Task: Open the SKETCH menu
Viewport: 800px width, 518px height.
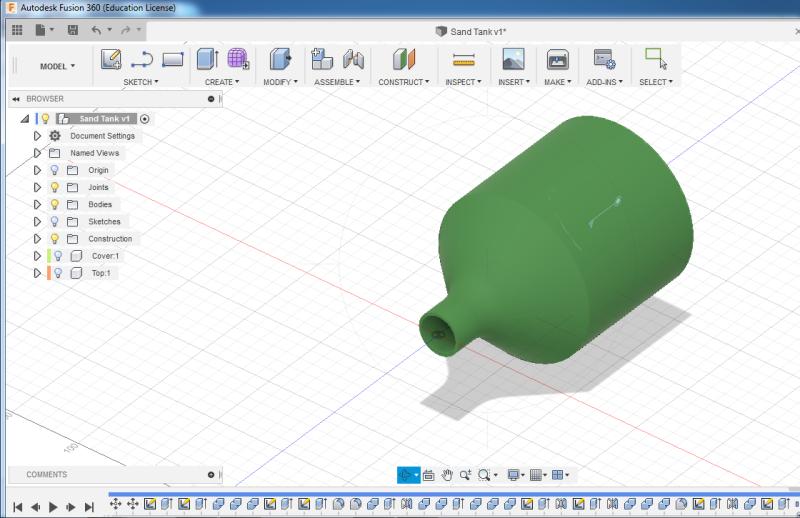Action: (x=140, y=82)
